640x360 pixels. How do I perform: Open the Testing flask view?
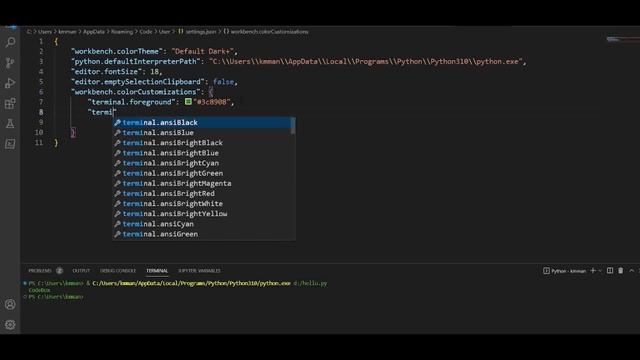click(x=10, y=123)
